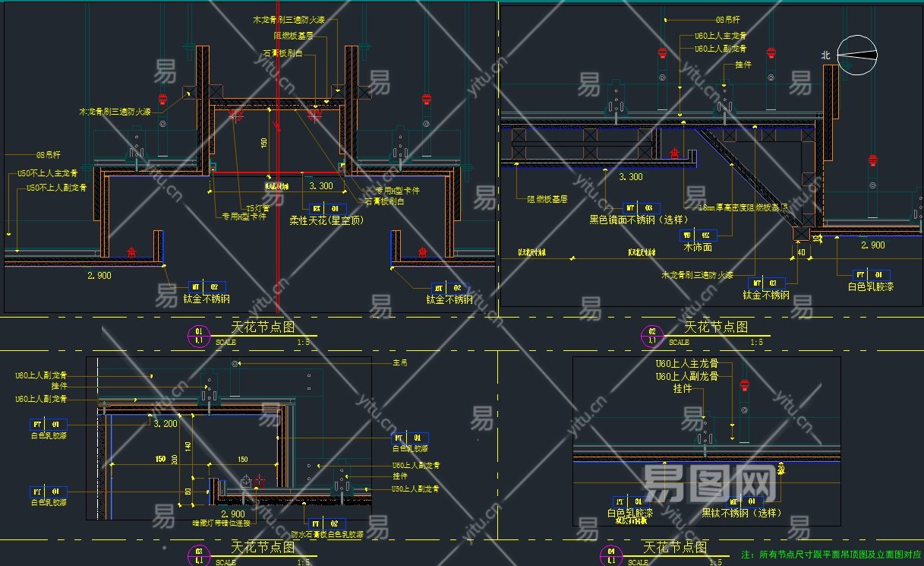Click the 天花节点图 title of detail 03
The image size is (924, 566).
tap(263, 548)
